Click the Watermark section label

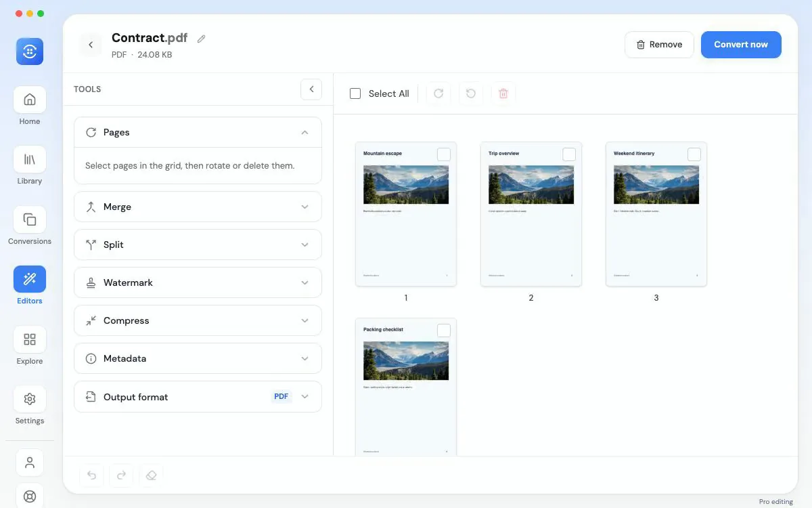point(128,282)
